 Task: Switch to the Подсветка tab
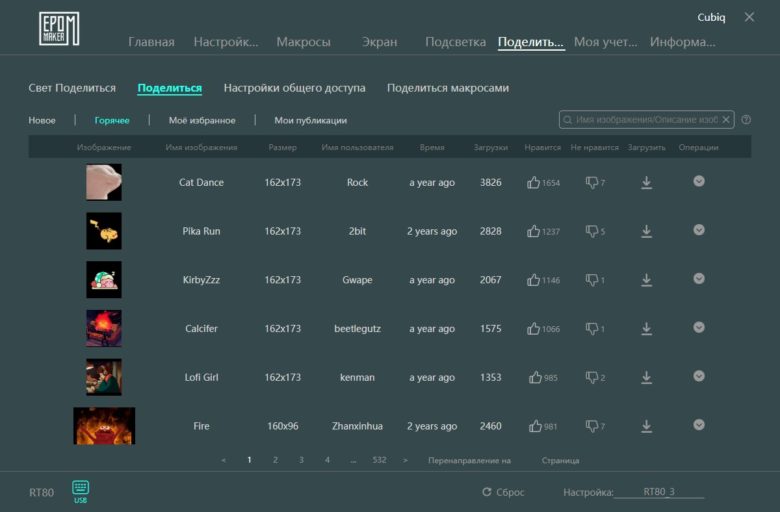[x=455, y=42]
